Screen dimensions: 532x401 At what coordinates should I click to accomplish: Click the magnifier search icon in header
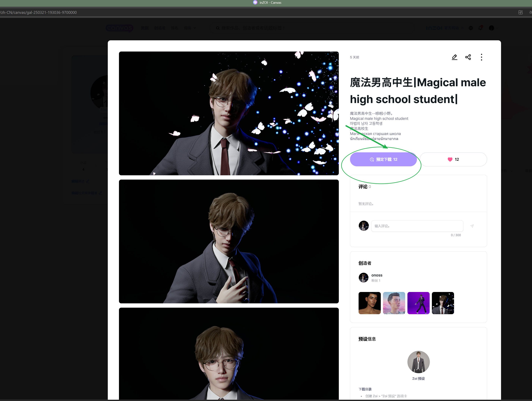(218, 28)
